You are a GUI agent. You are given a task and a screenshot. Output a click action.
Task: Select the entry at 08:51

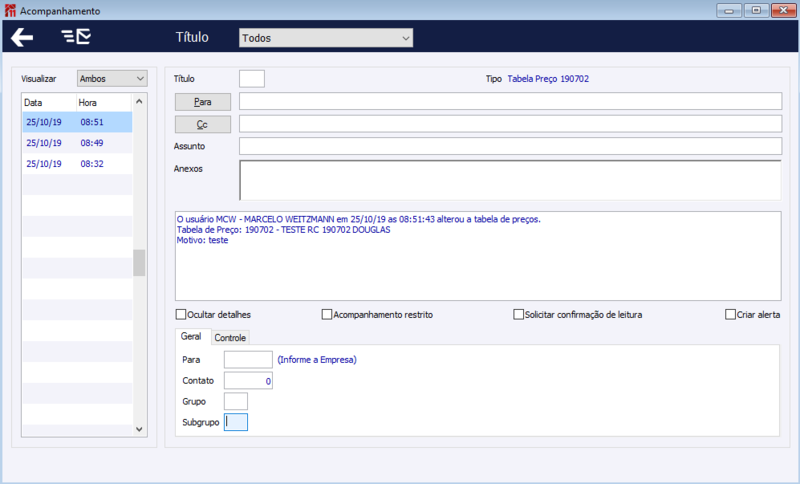tap(77, 122)
